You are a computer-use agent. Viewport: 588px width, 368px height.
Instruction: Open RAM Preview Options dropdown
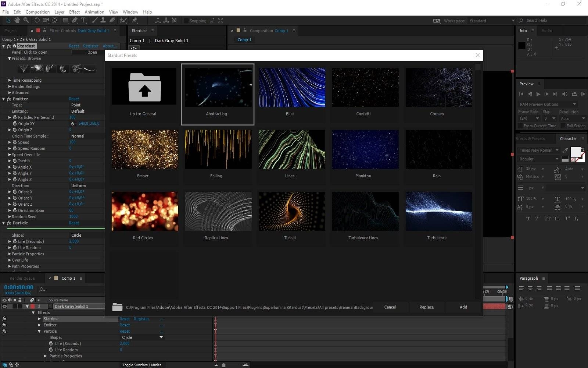pyautogui.click(x=548, y=104)
